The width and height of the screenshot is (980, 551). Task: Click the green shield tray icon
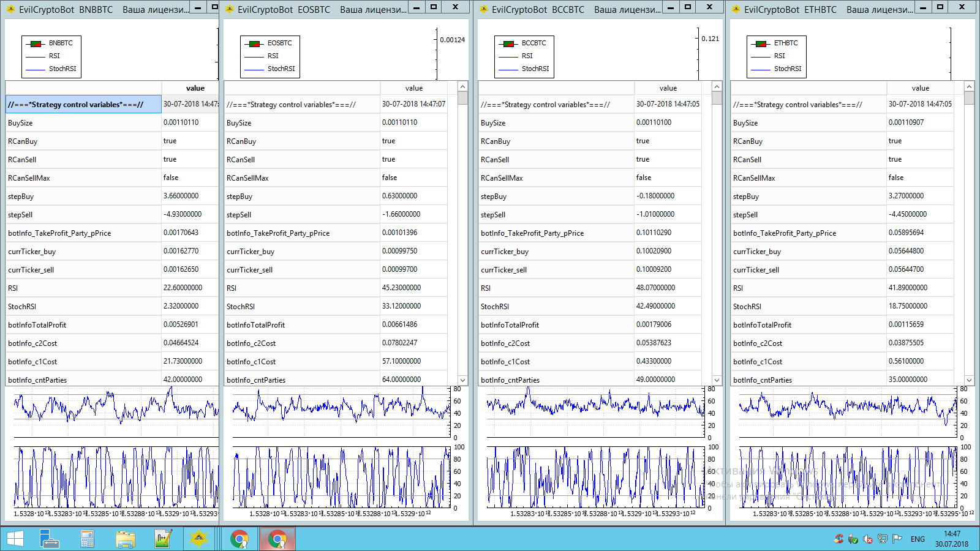coord(853,539)
